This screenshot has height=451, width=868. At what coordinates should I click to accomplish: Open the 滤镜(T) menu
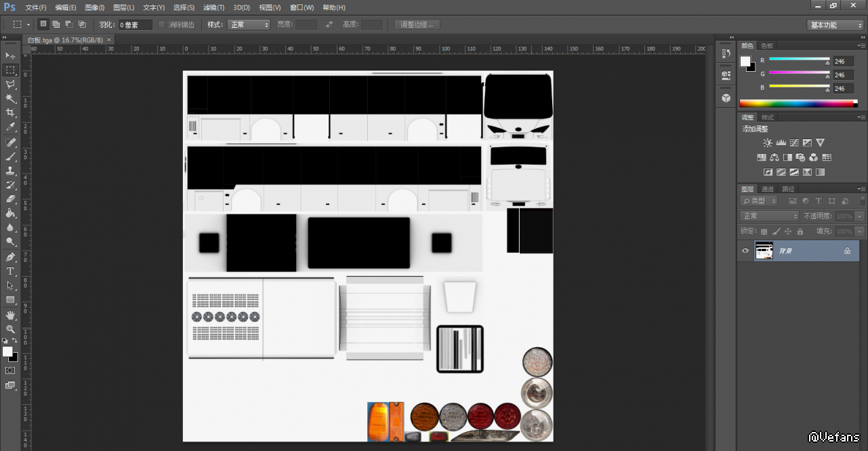click(213, 7)
